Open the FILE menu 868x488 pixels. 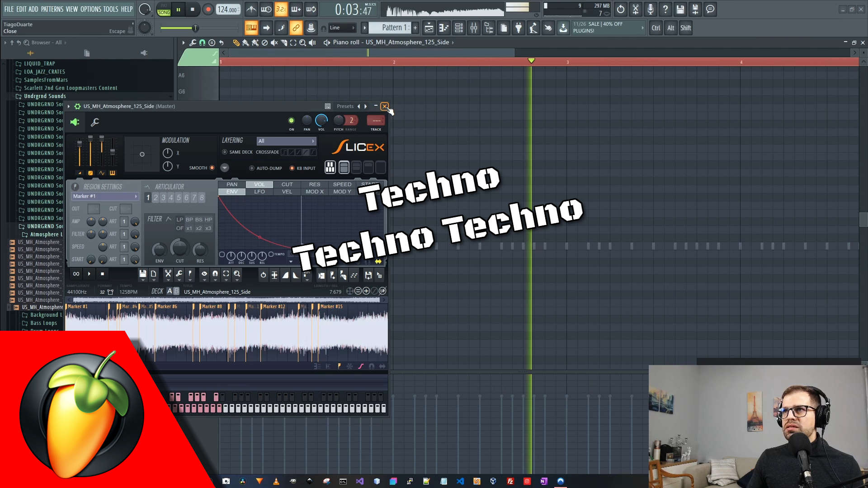pyautogui.click(x=9, y=9)
